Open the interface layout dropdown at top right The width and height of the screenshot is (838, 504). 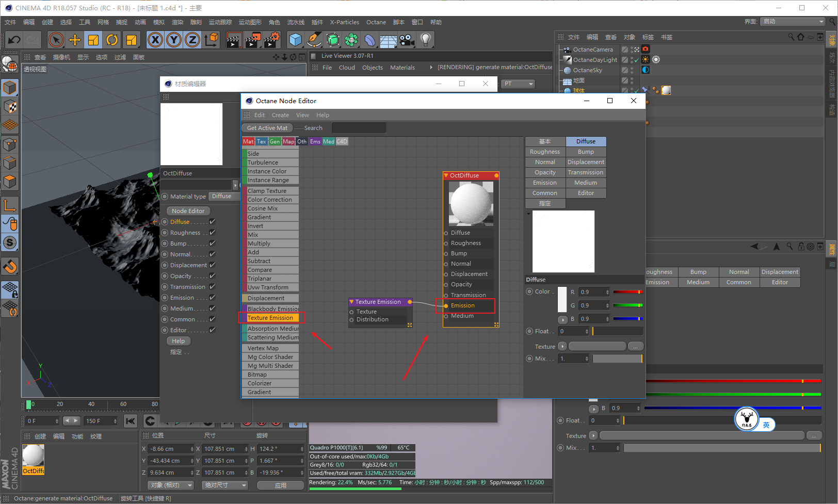tap(793, 22)
